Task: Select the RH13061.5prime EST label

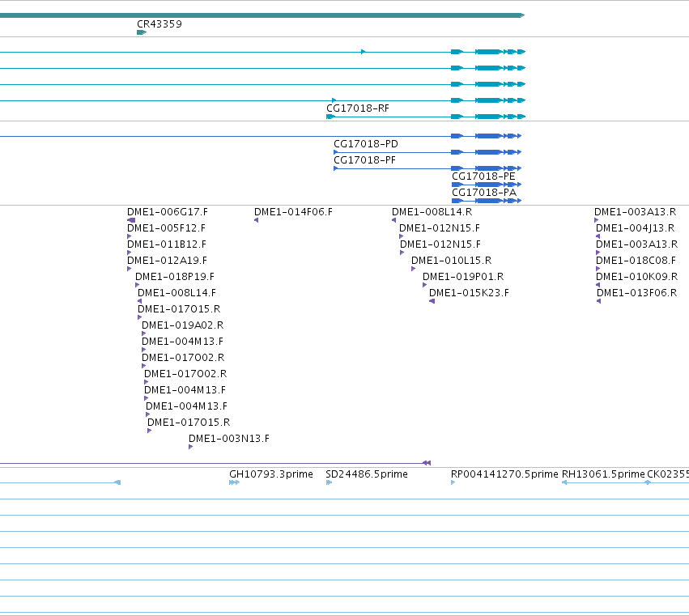Action: (603, 474)
